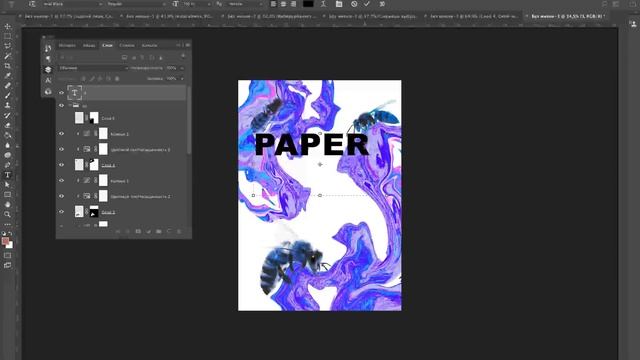Select the Rectangle shape tool
The image size is (640, 360).
7,195
